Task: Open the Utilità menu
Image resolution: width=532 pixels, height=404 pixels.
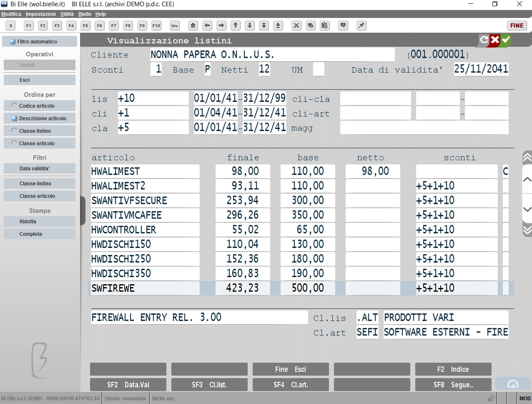Action: tap(67, 14)
